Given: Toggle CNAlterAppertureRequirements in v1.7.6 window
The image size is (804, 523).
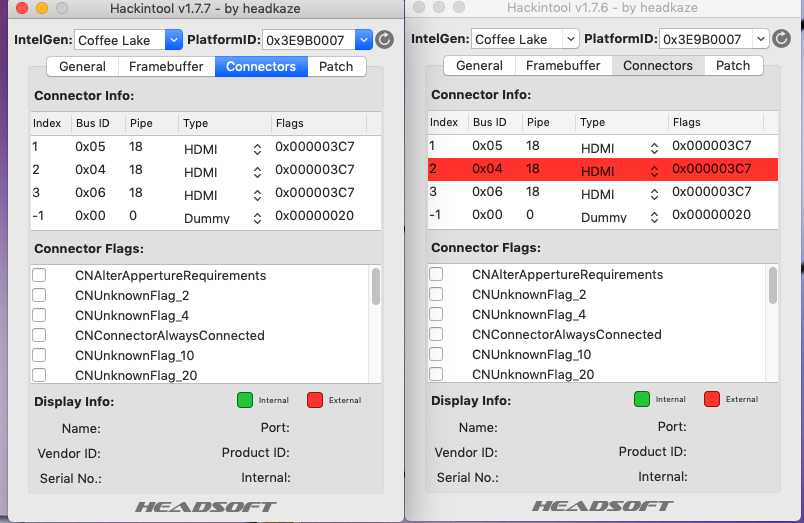Looking at the screenshot, I should pyautogui.click(x=436, y=274).
